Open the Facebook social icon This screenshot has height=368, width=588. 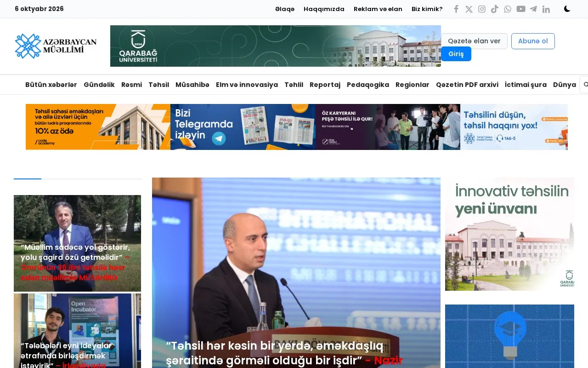click(x=456, y=9)
